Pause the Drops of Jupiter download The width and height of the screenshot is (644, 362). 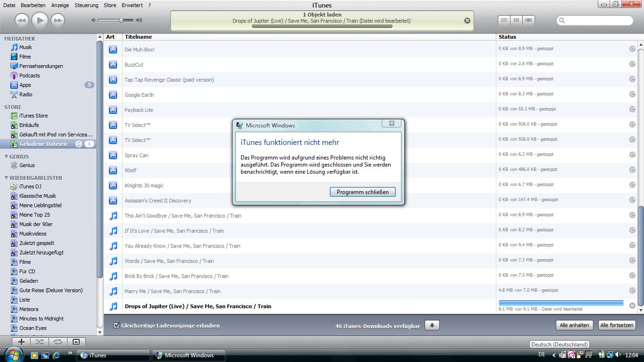pos(632,305)
